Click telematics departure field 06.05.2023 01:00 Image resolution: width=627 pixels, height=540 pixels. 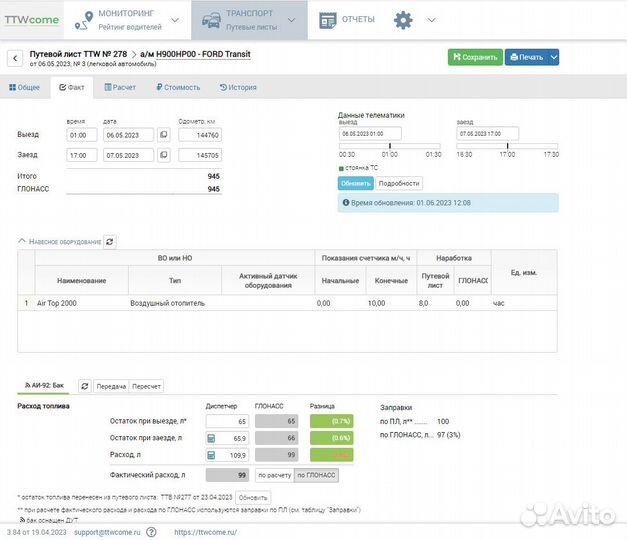(370, 134)
